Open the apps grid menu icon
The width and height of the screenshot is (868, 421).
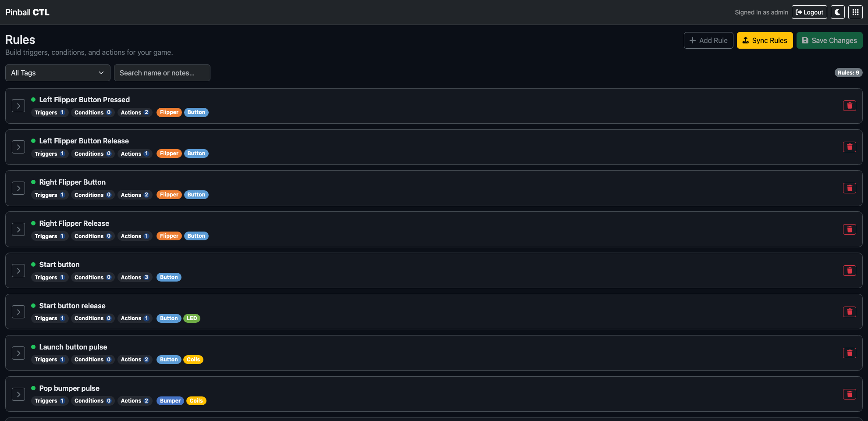855,12
